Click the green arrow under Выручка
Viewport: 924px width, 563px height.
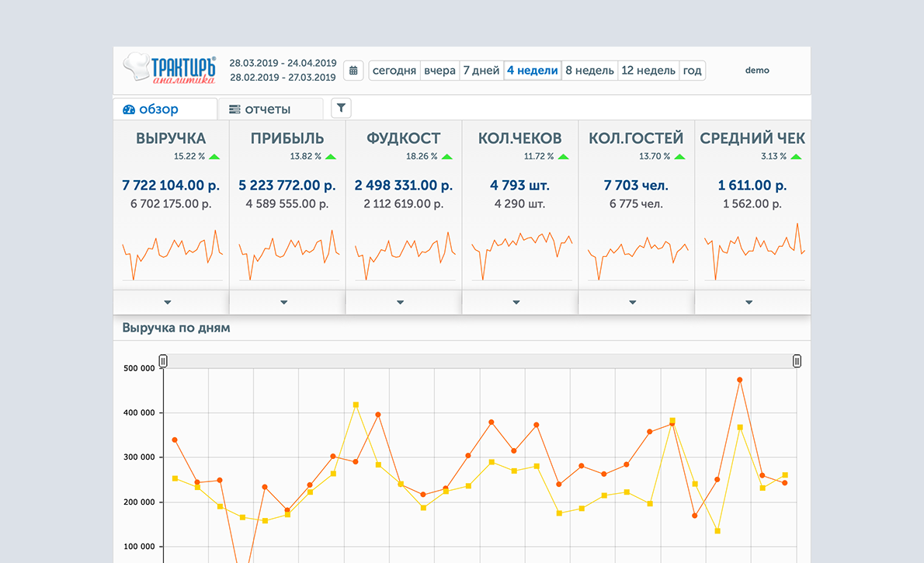(x=214, y=157)
